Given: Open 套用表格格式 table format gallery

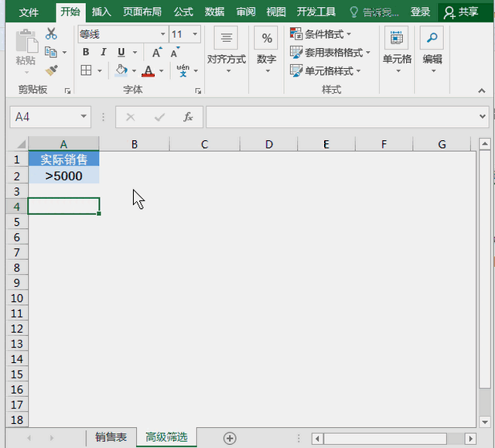Looking at the screenshot, I should (330, 52).
